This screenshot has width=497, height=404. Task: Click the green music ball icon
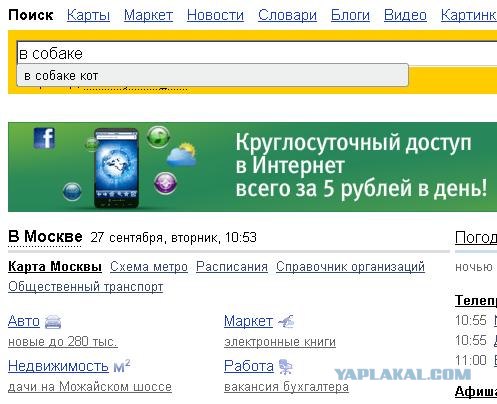pos(158,137)
